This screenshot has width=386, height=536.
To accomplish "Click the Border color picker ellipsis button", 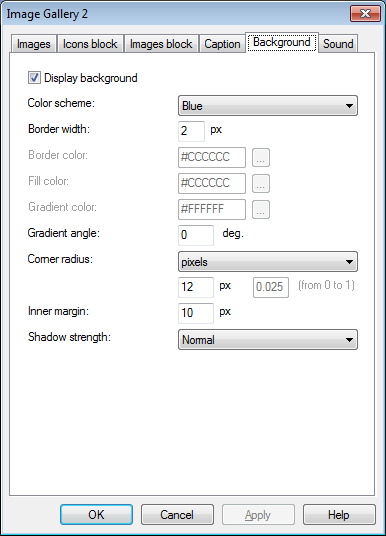I will click(261, 158).
